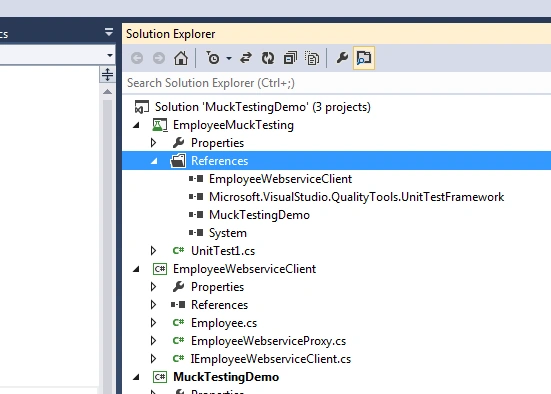Click the Search Solution Explorer field
The height and width of the screenshot is (394, 551).
[337, 83]
